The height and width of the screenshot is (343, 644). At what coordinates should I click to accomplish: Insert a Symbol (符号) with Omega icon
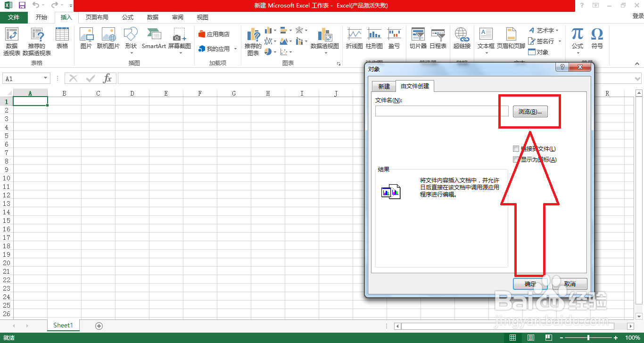[x=597, y=39]
